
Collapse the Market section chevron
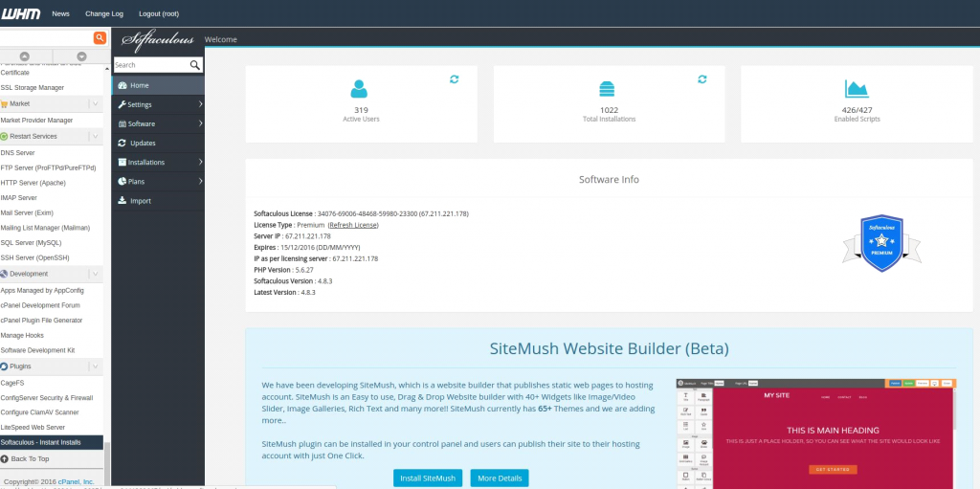pos(95,103)
